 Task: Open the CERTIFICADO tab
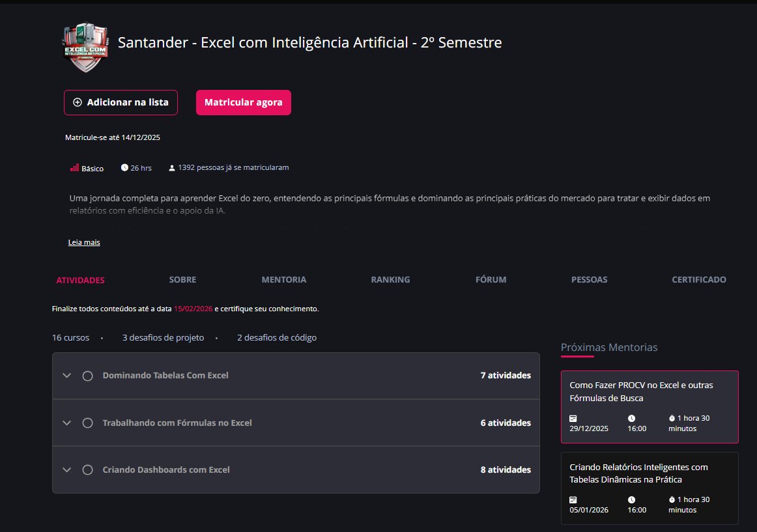(698, 279)
